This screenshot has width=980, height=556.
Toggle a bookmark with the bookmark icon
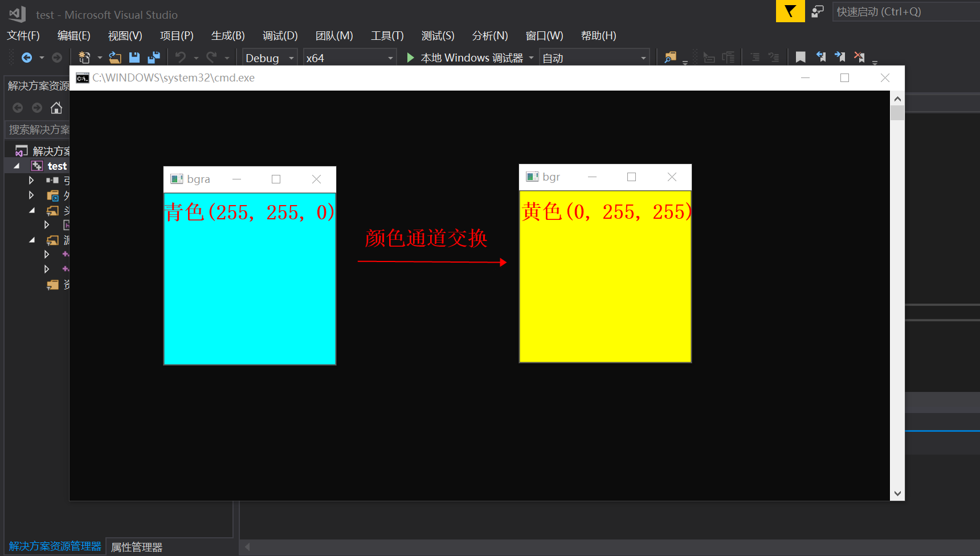(801, 58)
